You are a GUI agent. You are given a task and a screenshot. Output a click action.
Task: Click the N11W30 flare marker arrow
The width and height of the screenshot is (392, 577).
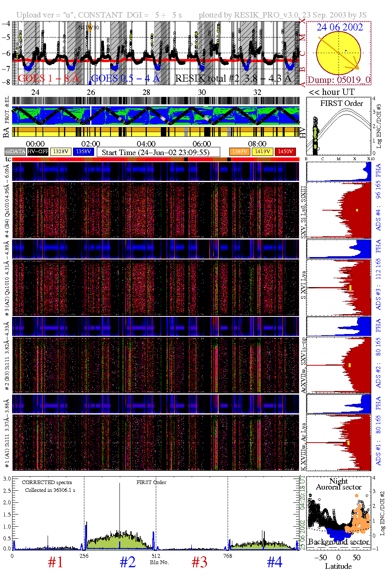[90, 28]
